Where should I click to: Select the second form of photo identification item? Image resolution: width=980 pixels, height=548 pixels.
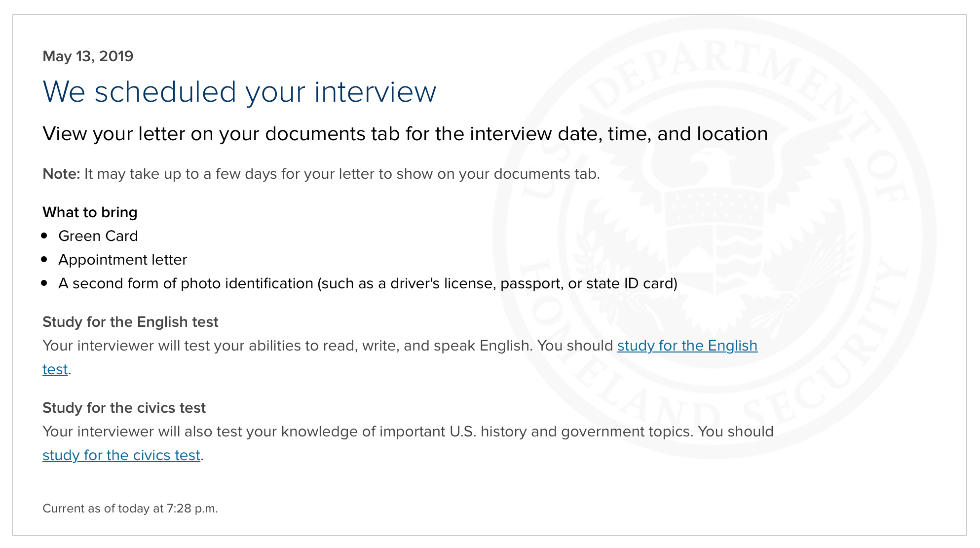[368, 283]
